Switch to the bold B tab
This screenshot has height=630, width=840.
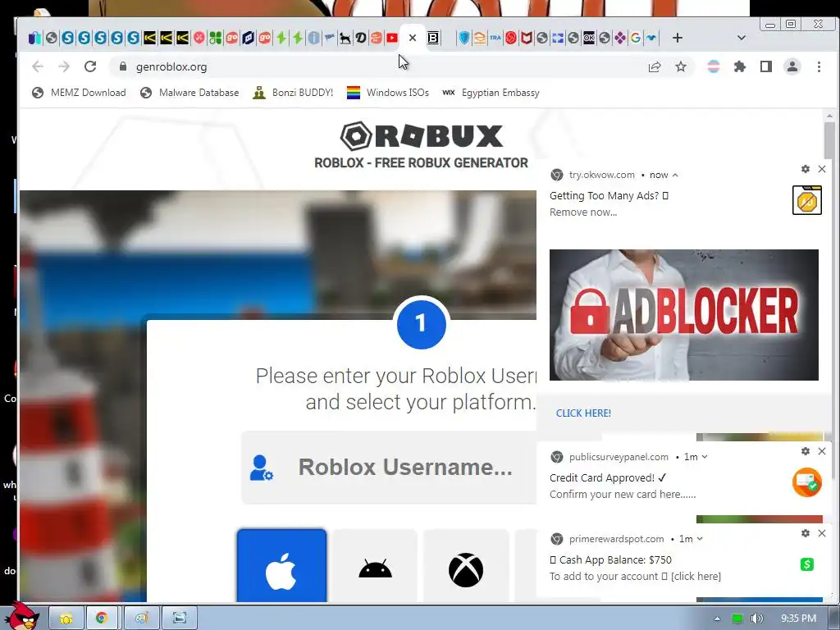pos(433,38)
